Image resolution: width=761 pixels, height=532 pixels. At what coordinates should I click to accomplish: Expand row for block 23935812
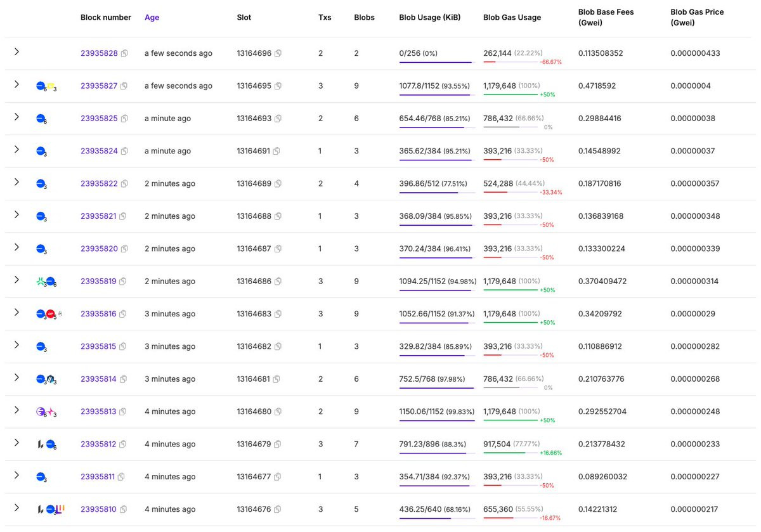[17, 443]
